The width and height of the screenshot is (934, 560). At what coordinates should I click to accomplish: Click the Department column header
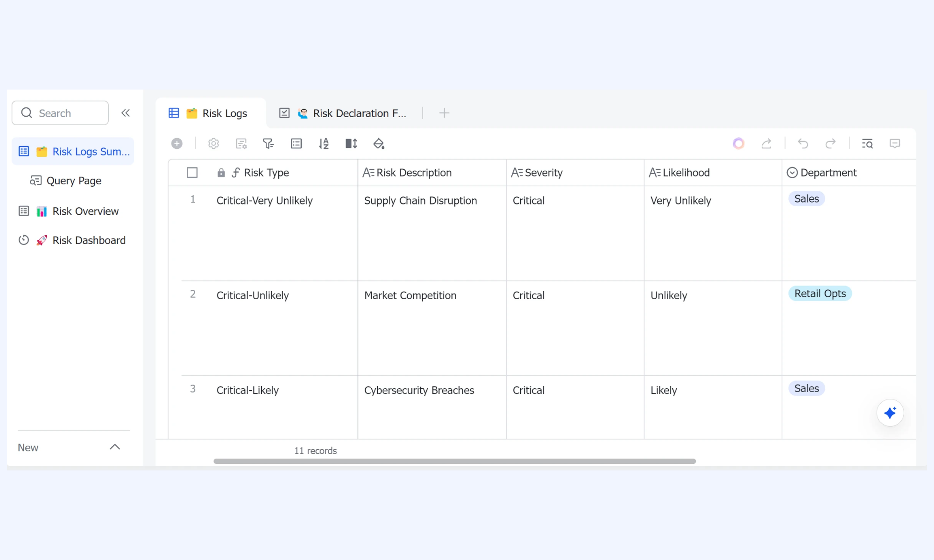tap(849, 173)
